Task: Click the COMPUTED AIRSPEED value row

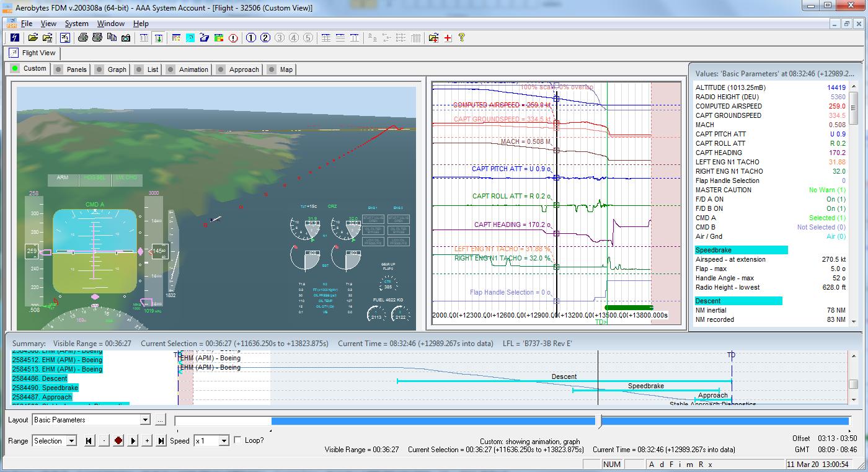Action: click(770, 106)
